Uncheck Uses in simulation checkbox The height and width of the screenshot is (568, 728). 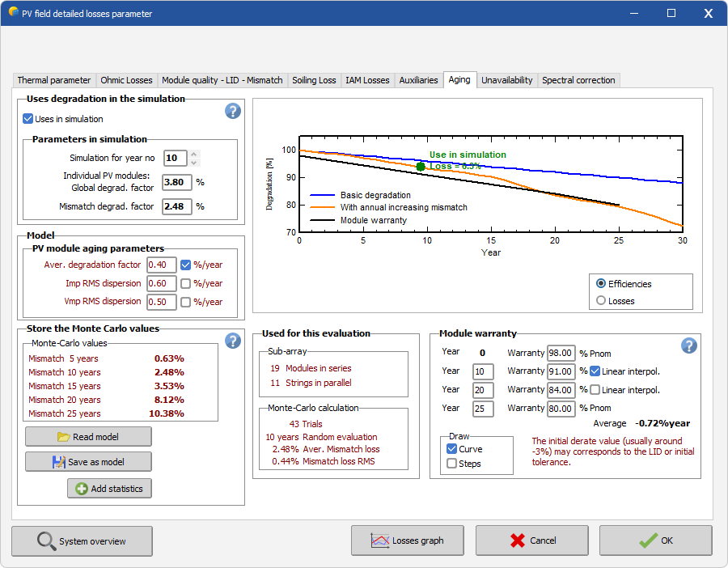point(28,119)
